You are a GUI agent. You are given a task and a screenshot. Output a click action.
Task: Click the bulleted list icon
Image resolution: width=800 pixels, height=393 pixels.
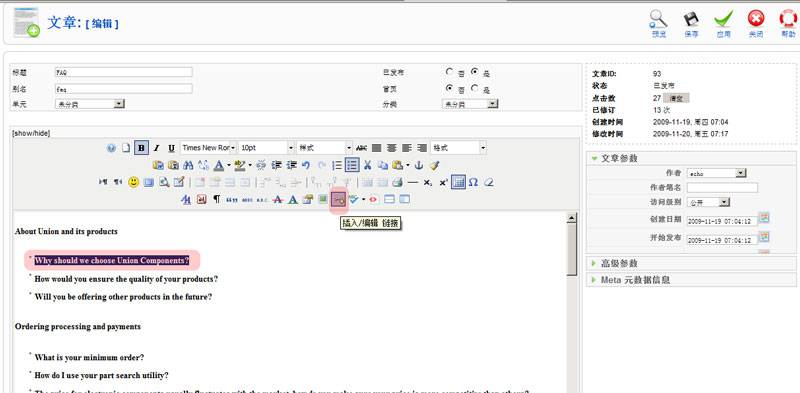(x=352, y=165)
